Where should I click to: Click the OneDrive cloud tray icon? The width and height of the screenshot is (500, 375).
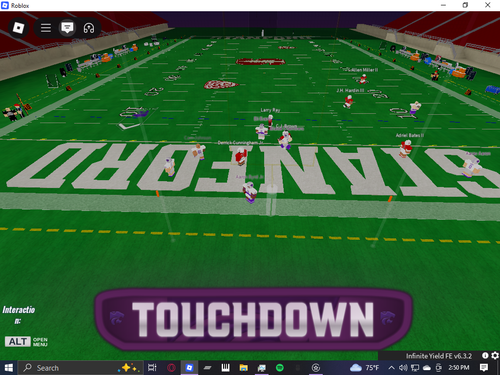427,368
